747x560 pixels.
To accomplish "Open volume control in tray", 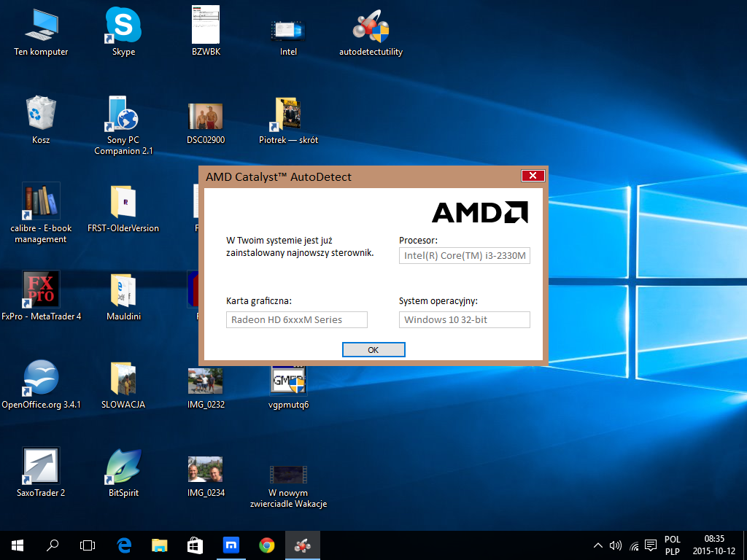I will point(616,545).
